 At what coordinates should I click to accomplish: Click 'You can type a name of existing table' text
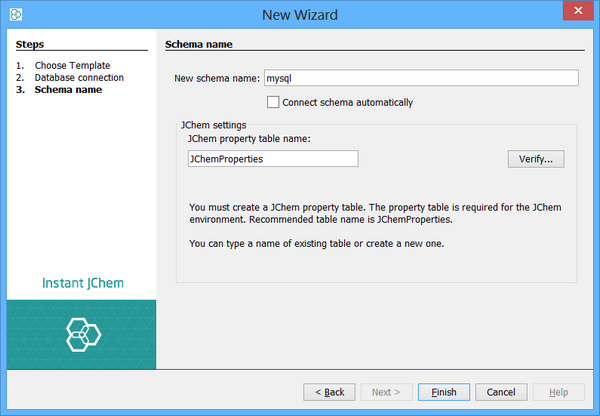[x=316, y=244]
